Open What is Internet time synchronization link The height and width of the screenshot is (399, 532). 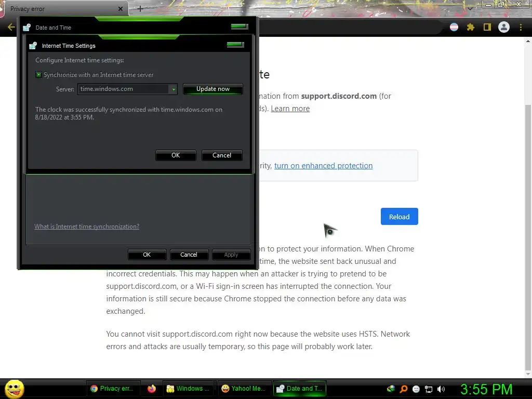(x=87, y=227)
